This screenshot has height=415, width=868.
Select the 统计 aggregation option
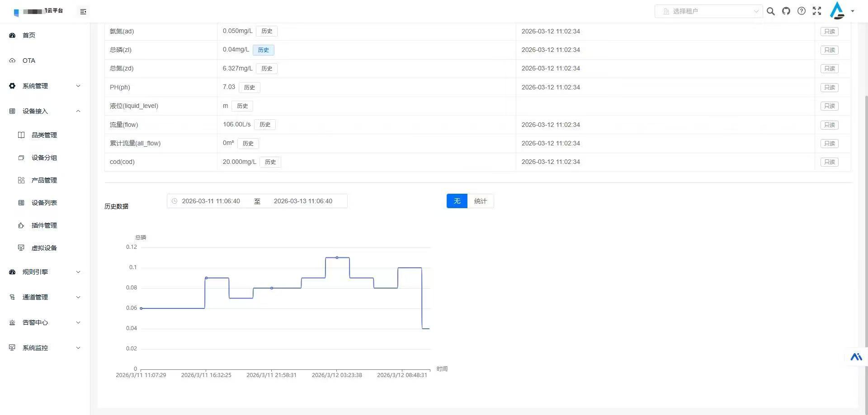[x=481, y=201]
